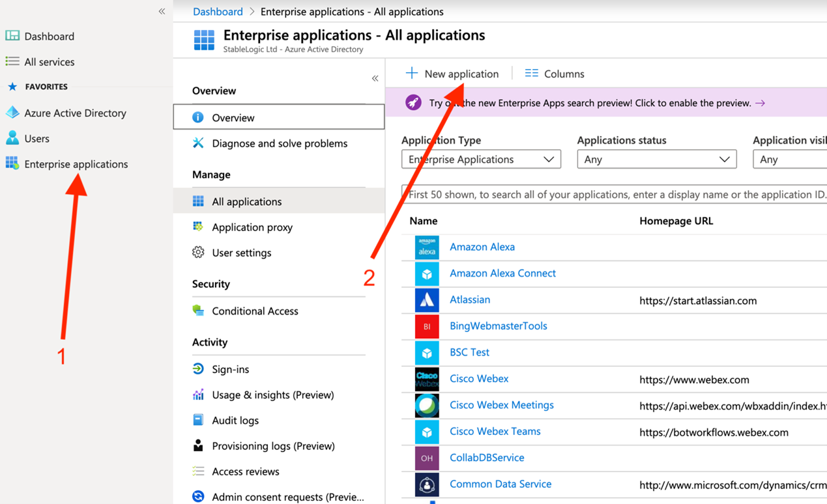
Task: Select Application proxy menu item
Action: [x=279, y=227]
